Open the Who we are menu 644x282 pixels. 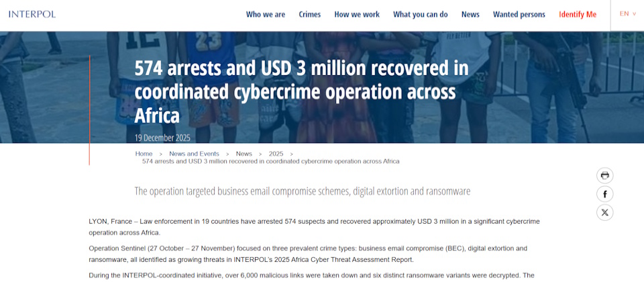coord(265,15)
